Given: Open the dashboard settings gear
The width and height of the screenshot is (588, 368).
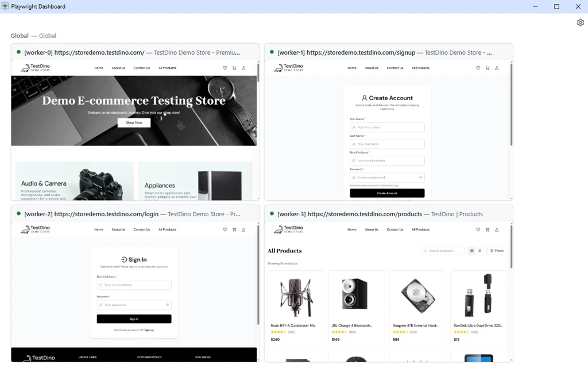Looking at the screenshot, I should point(580,22).
